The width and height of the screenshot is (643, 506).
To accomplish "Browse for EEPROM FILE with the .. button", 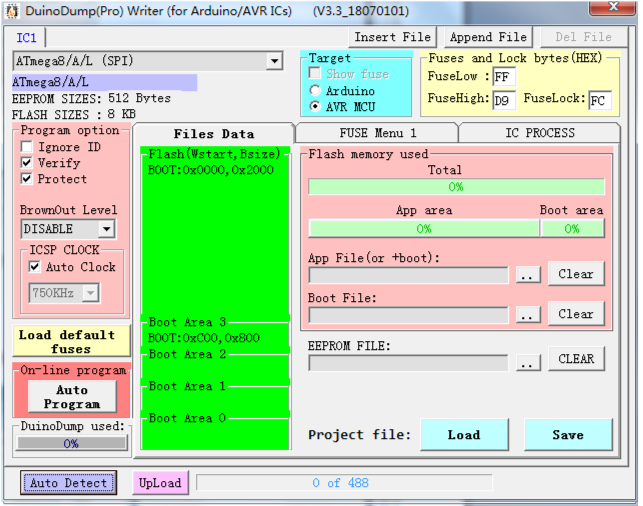I will tap(527, 362).
